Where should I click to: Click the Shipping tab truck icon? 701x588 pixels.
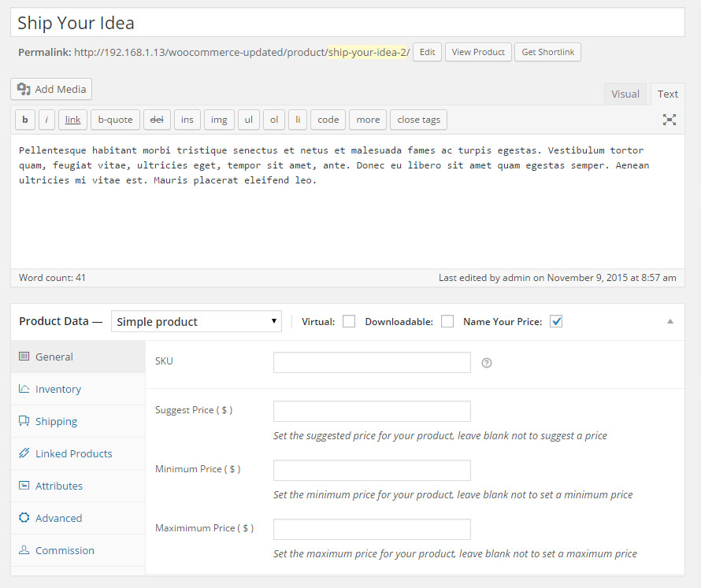(x=24, y=421)
